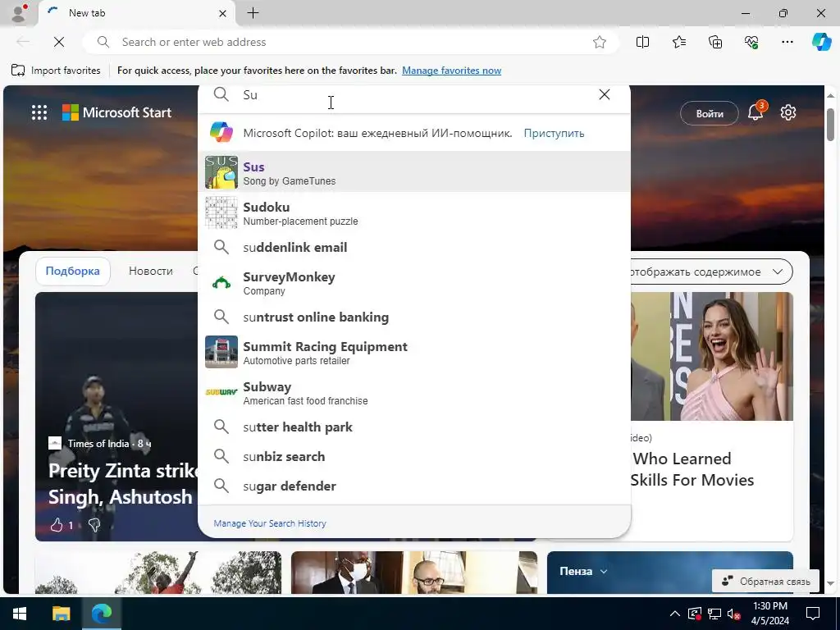Show hidden tray icons chevron

(675, 614)
